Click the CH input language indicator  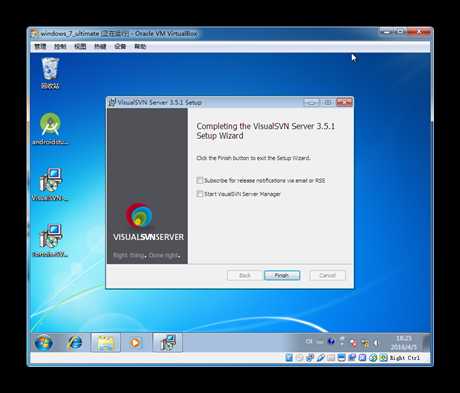[x=309, y=341]
